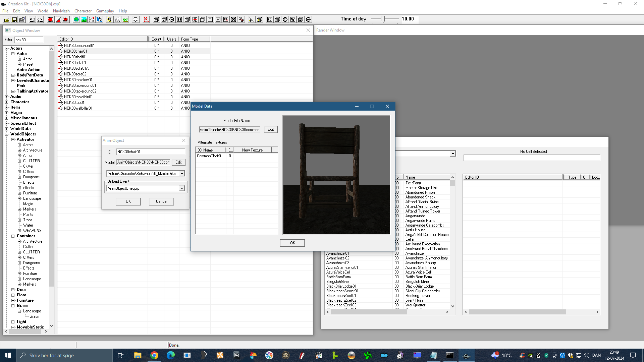Open World Space globe icon

76,19
